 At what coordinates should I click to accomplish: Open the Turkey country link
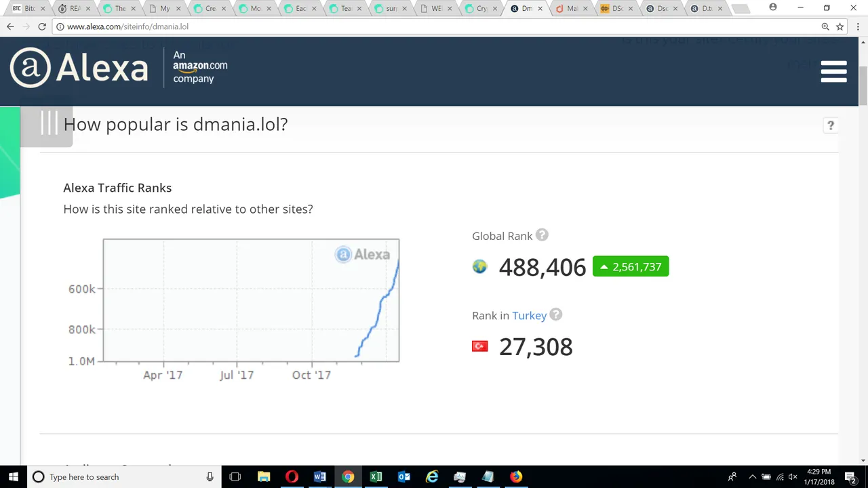(529, 316)
